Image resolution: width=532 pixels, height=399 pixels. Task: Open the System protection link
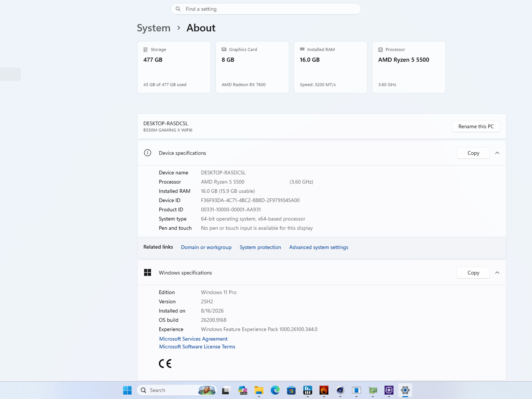click(x=260, y=247)
